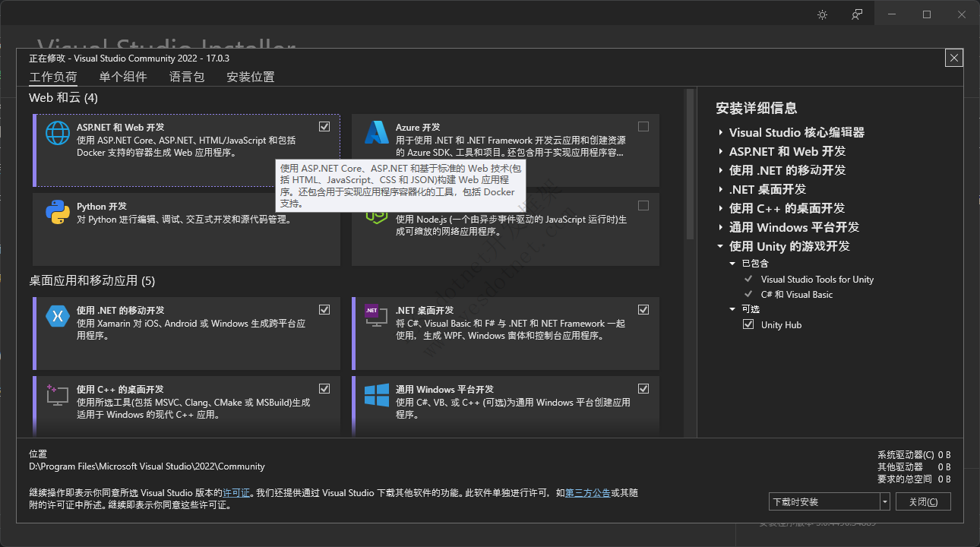Expand Visual Studio 核心编辑器 details
The image size is (980, 547).
(x=720, y=132)
